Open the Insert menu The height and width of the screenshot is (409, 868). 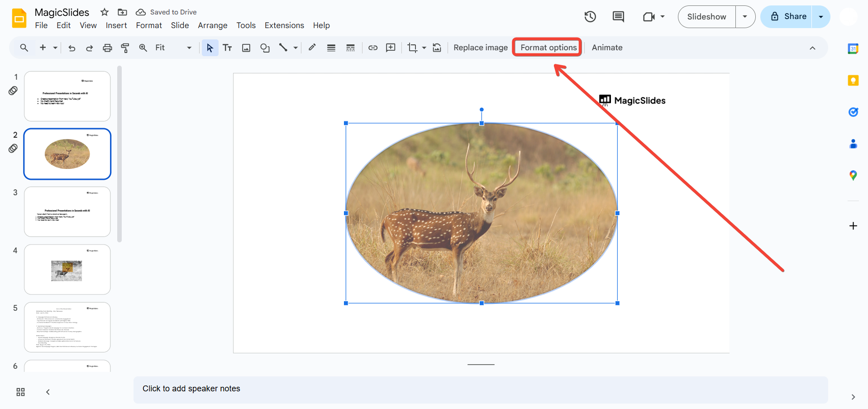coord(116,25)
